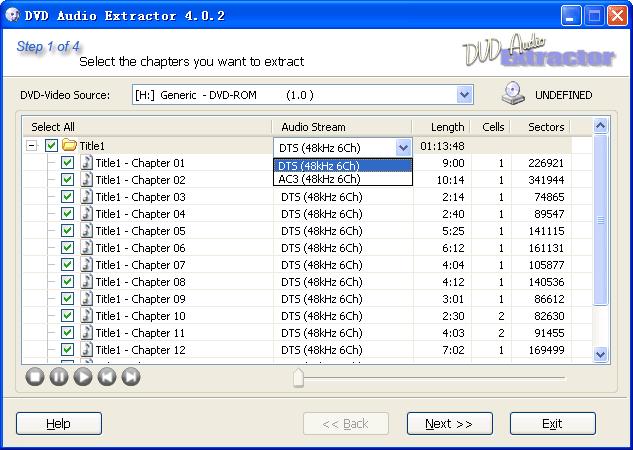
Task: Click music note icon of Chapter 02
Action: [86, 180]
